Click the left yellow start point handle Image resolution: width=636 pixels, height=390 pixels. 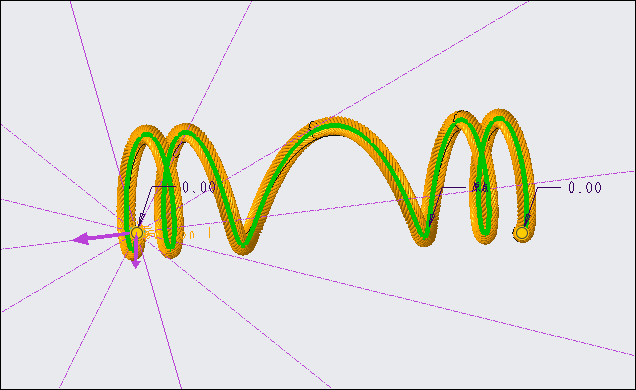pyautogui.click(x=137, y=233)
